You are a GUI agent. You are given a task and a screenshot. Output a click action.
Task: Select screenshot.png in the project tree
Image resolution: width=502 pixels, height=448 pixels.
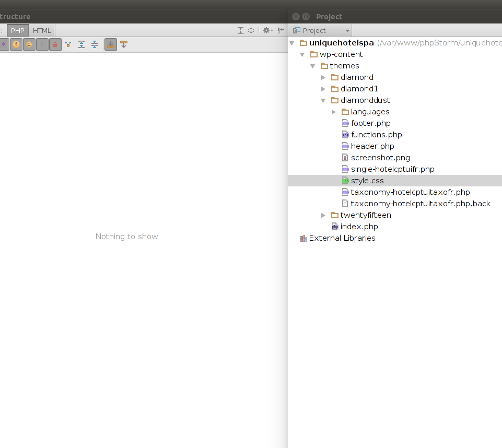click(380, 158)
